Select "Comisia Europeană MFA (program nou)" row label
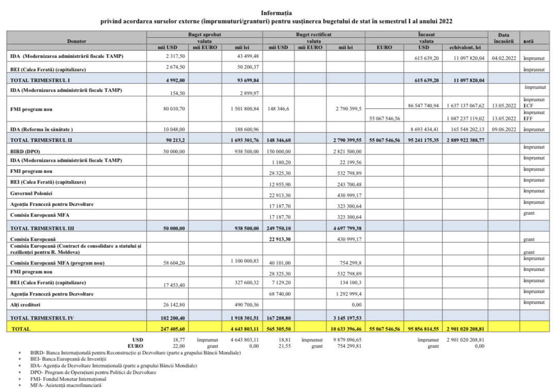Viewport: 559px width, 392px height. pos(57,263)
